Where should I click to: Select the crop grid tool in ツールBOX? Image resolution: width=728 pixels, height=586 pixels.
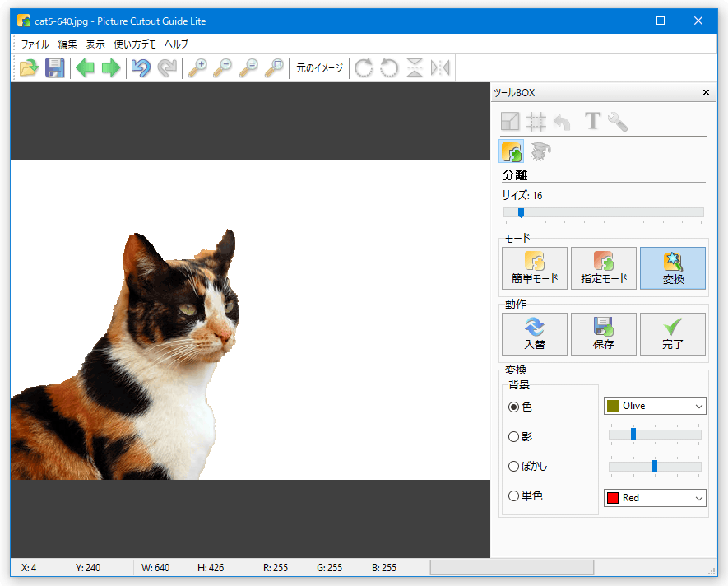pos(536,122)
